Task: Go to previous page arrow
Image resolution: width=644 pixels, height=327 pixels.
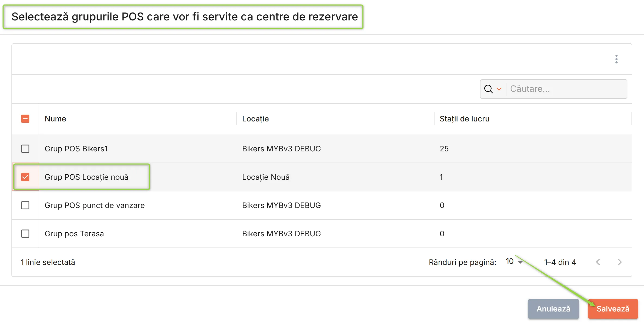Action: click(x=598, y=262)
